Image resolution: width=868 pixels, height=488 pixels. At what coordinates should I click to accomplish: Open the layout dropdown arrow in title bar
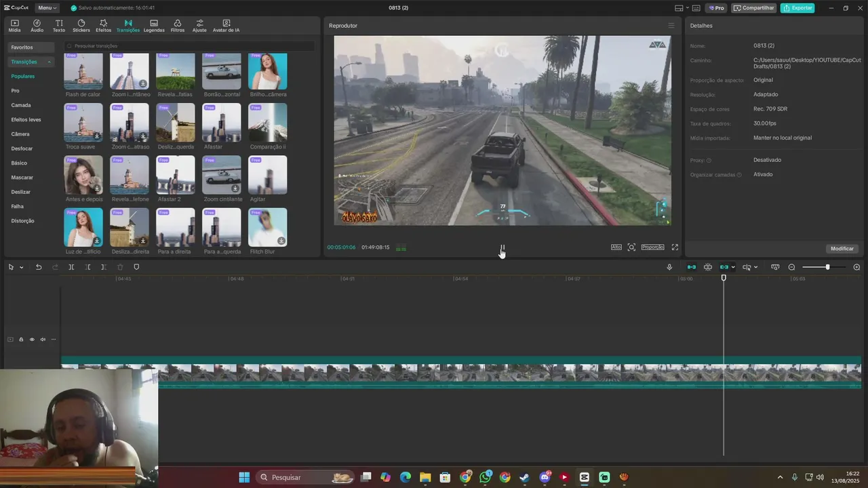687,8
